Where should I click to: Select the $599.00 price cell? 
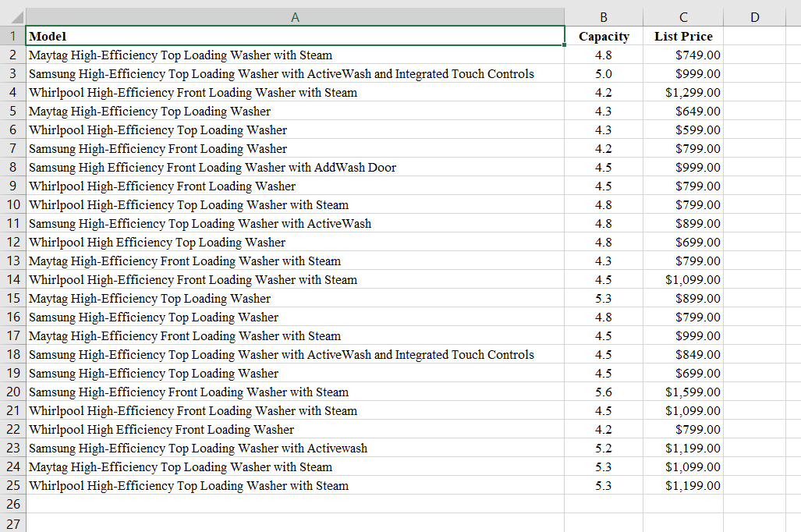coord(683,129)
